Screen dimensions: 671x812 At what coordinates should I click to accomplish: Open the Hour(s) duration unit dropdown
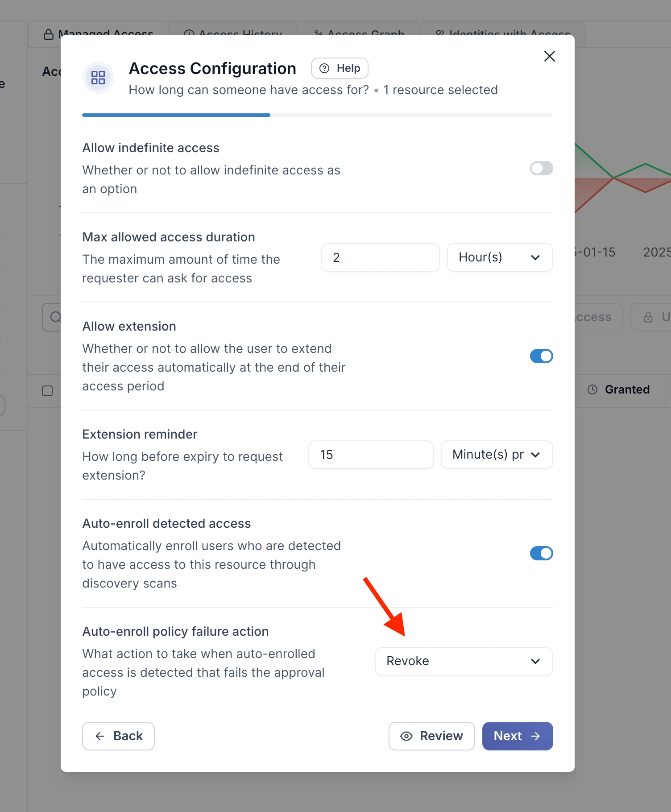click(500, 257)
